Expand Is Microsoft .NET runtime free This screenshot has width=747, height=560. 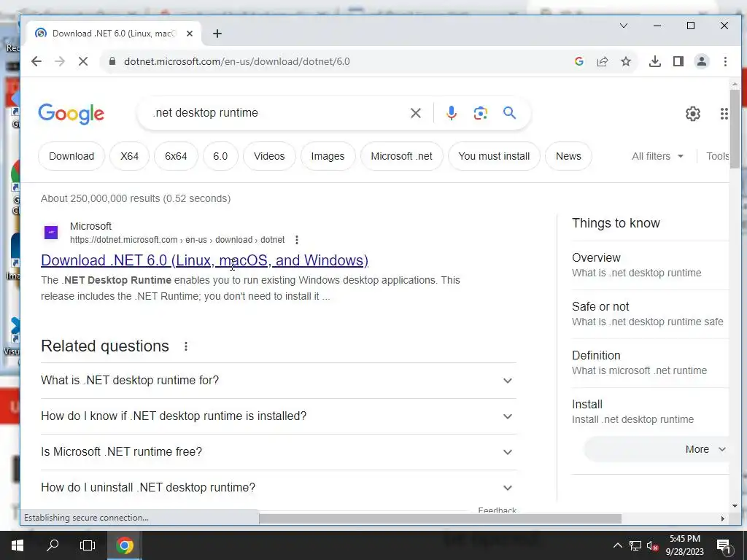coord(278,452)
